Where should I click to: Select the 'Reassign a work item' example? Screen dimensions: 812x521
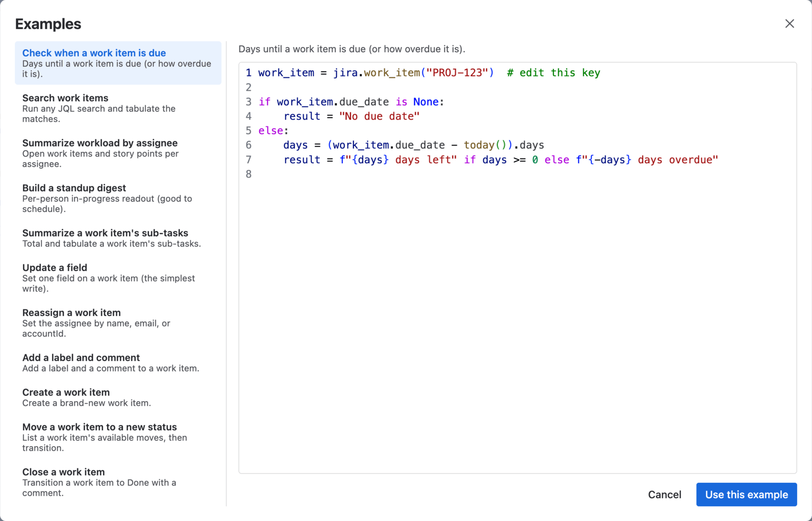point(118,323)
